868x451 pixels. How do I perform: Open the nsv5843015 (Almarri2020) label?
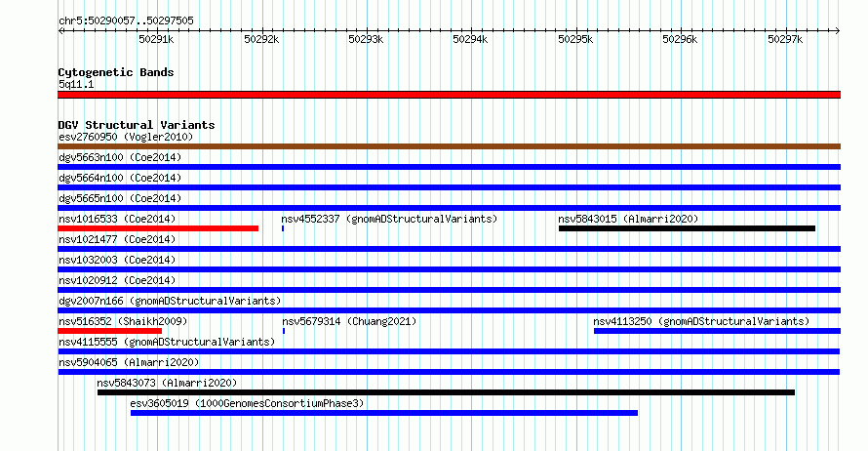point(628,219)
